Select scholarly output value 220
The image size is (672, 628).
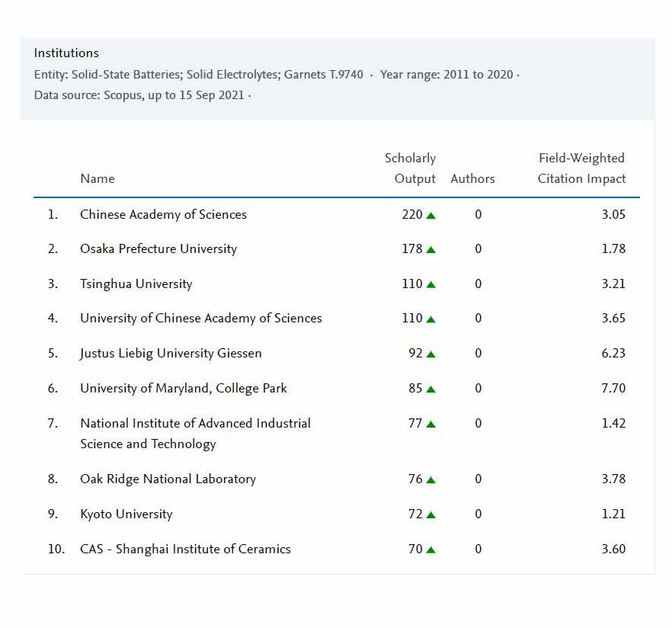click(x=412, y=214)
